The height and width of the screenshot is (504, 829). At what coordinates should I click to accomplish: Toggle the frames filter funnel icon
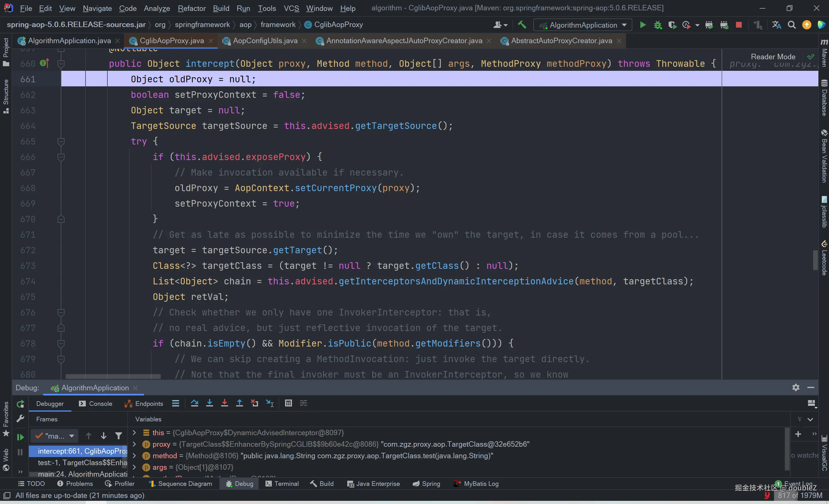point(118,436)
